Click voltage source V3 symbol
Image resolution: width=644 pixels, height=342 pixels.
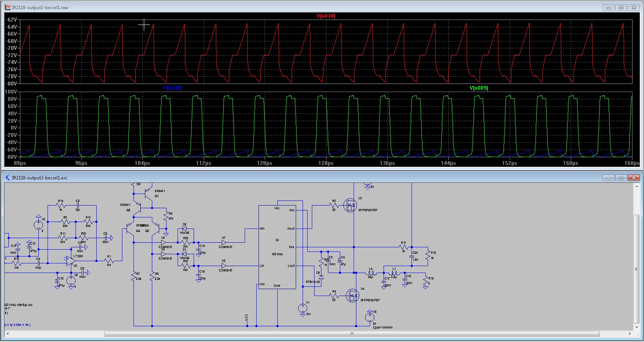pos(38,225)
